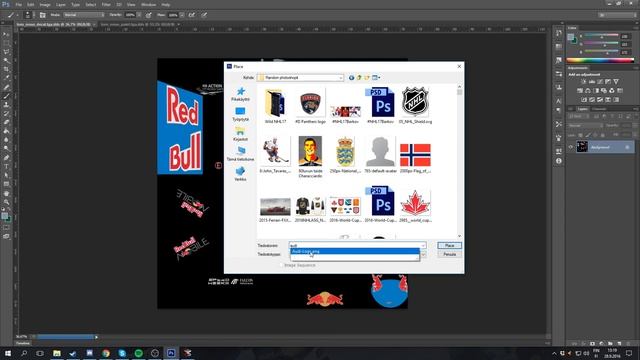Select the red maple leaf world cup file
Viewport: 640px width, 360px height.
415,205
